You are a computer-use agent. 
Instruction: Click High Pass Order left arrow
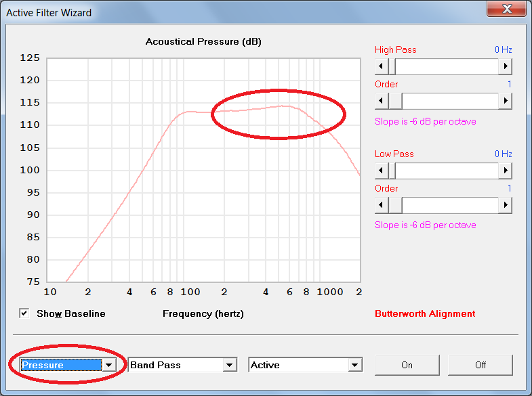(x=382, y=101)
